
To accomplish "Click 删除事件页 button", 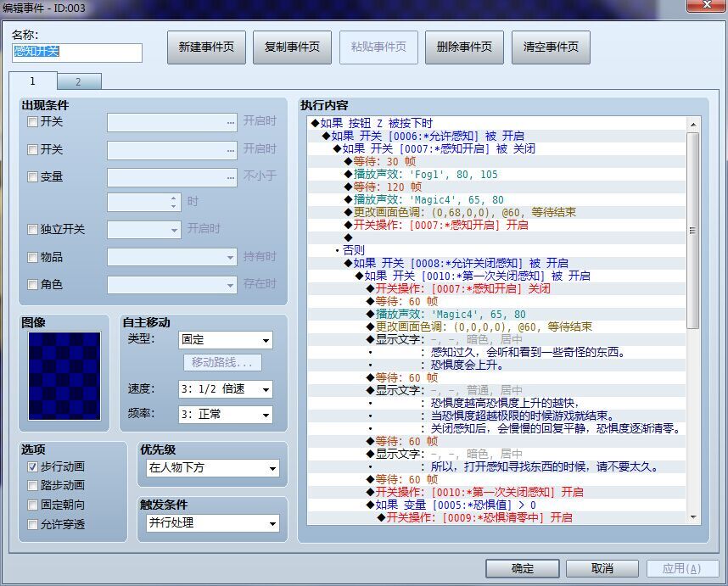I will [x=464, y=47].
